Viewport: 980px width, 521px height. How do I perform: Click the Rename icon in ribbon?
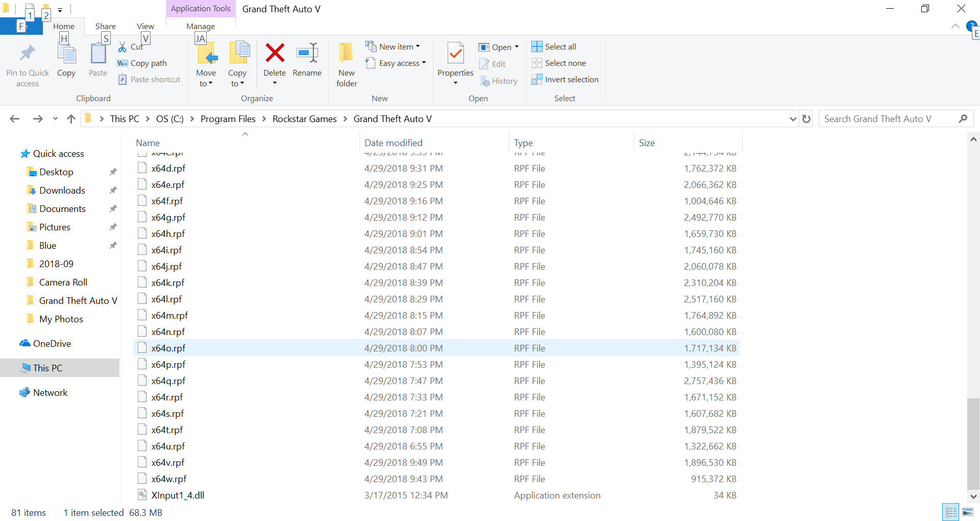(x=307, y=53)
